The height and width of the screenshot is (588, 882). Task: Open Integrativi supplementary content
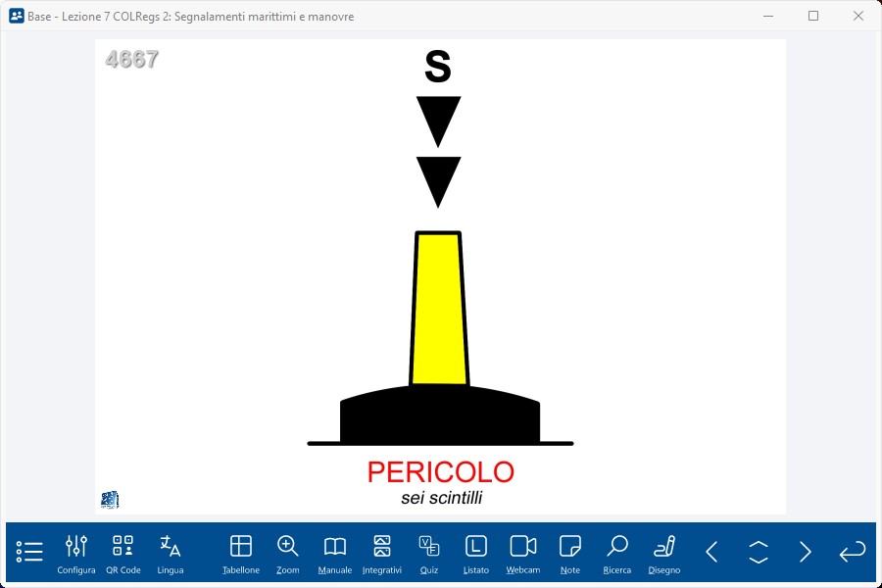(382, 553)
